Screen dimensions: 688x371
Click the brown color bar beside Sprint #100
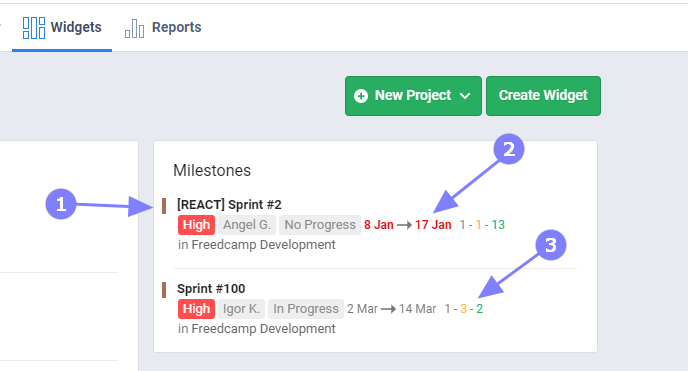point(164,290)
